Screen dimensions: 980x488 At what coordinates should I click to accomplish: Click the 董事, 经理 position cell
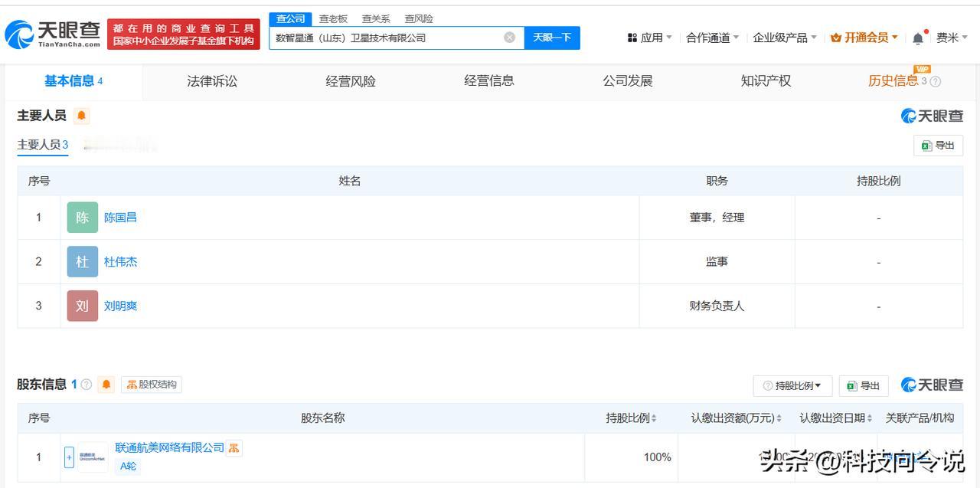(717, 218)
